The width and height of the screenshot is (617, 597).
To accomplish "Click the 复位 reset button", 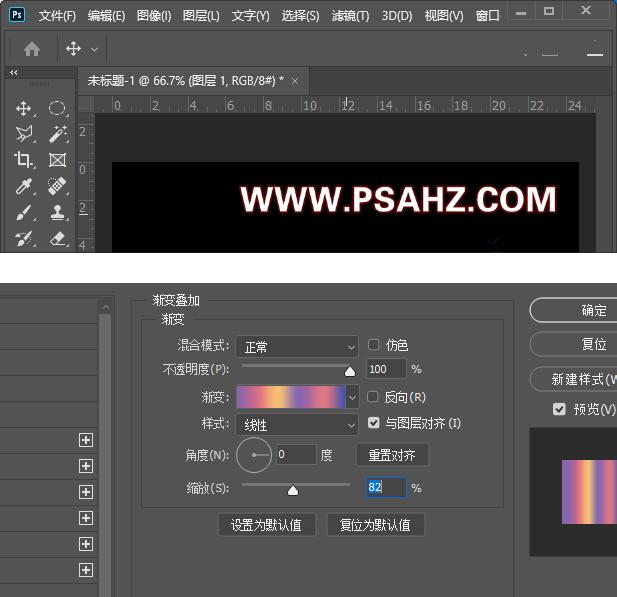I will tap(575, 344).
